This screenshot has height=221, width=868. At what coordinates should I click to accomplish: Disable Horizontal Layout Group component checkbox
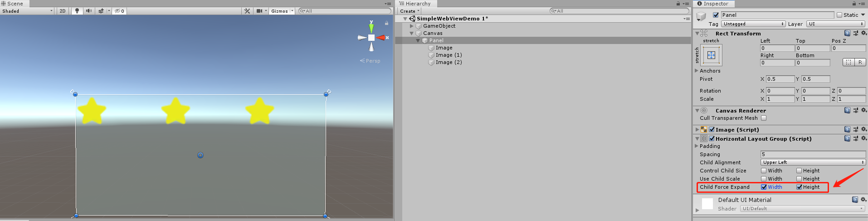point(712,138)
